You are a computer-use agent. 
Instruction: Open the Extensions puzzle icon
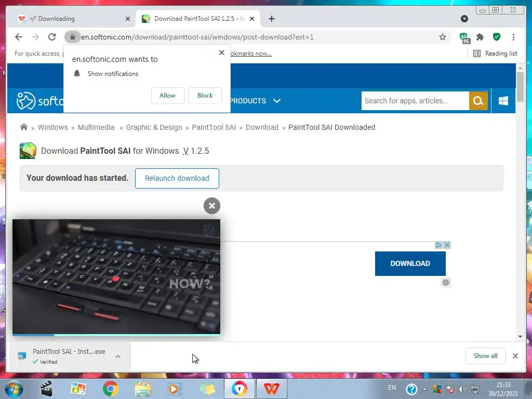pyautogui.click(x=480, y=37)
